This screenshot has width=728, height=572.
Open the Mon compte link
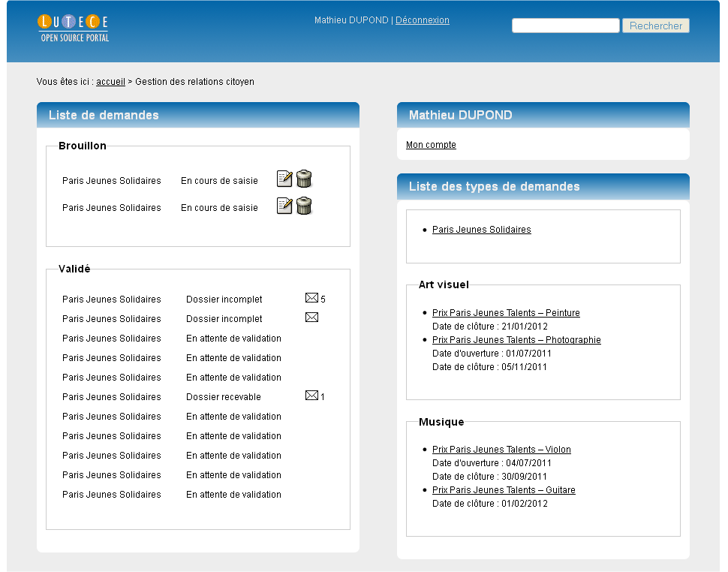[x=431, y=145]
